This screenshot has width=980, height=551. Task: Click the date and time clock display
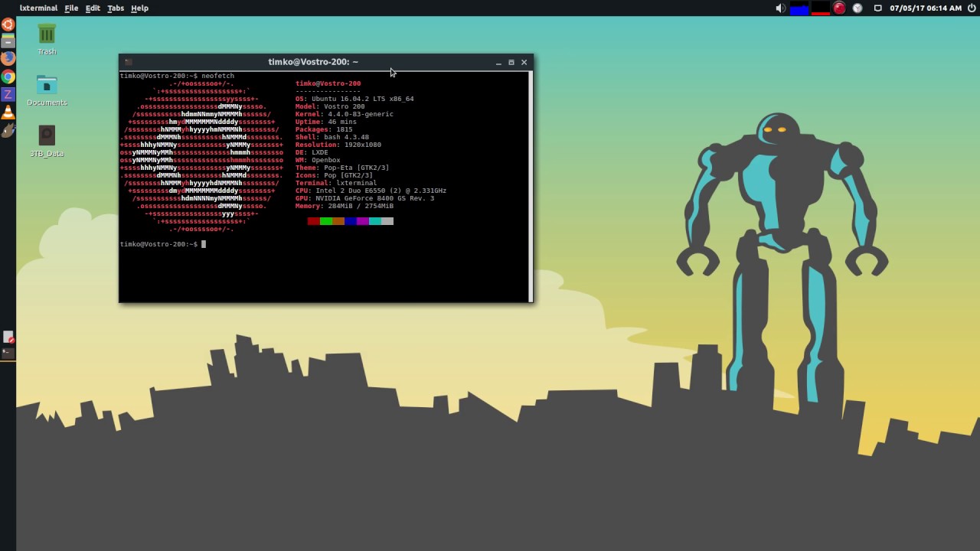tap(925, 8)
